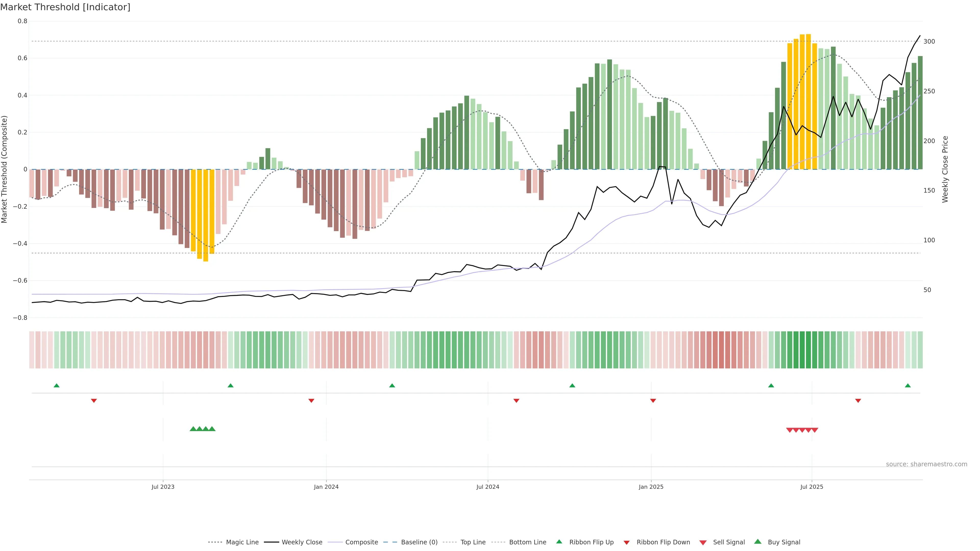Click the last Ribbon Flip Up marker at chart end

908,386
